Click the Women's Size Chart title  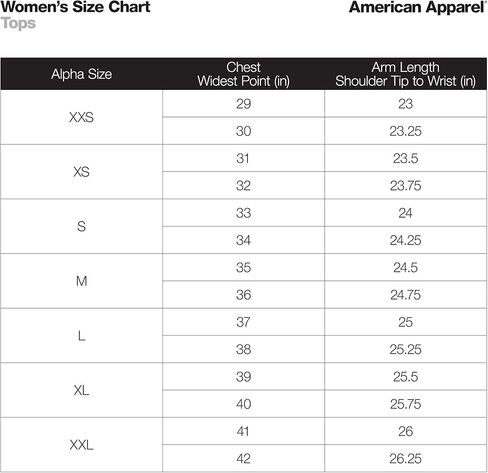[x=76, y=7]
